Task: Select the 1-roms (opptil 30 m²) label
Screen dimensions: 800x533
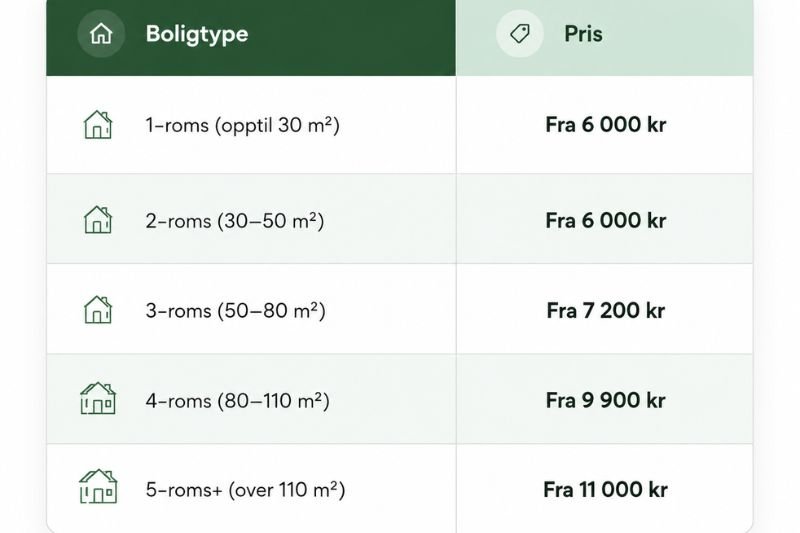Action: click(242, 125)
